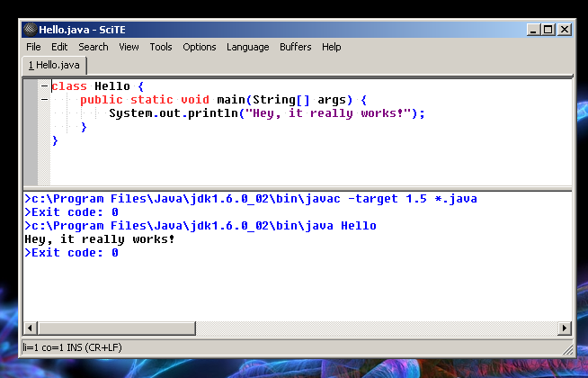This screenshot has height=378, width=588.
Task: Maximize the SciTE window
Action: pos(549,29)
